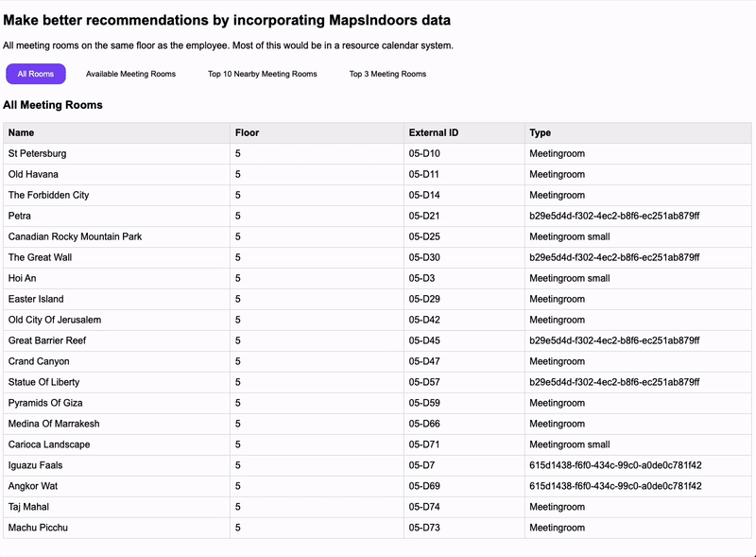Click external ID 05-D30 cell

[x=425, y=257]
